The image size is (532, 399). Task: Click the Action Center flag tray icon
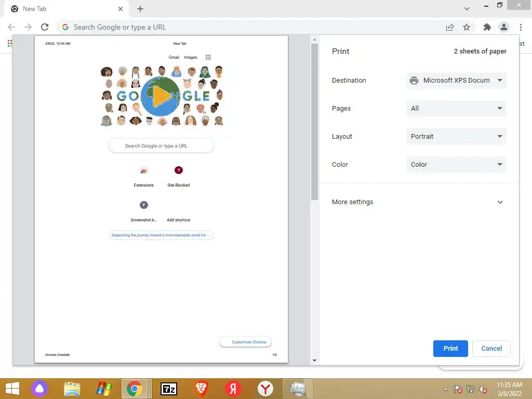(x=458, y=390)
